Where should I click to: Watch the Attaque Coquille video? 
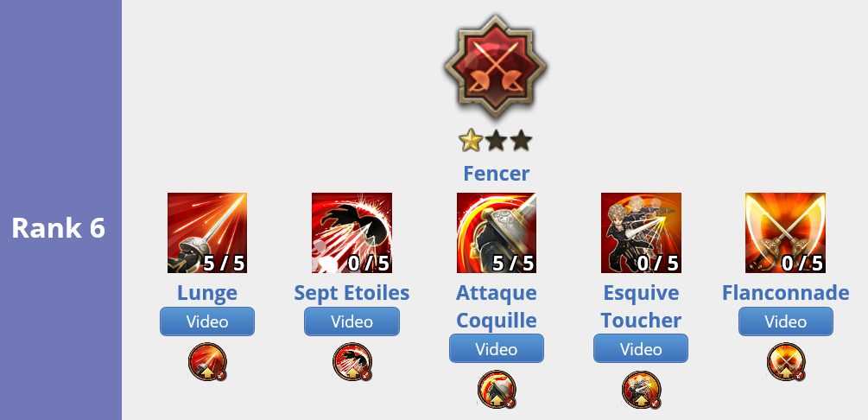coord(497,348)
